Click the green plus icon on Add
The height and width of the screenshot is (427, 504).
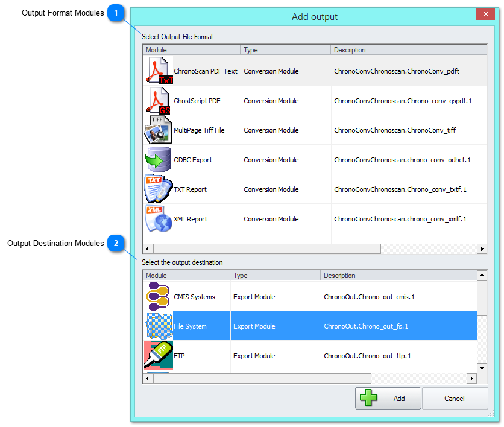(x=370, y=398)
